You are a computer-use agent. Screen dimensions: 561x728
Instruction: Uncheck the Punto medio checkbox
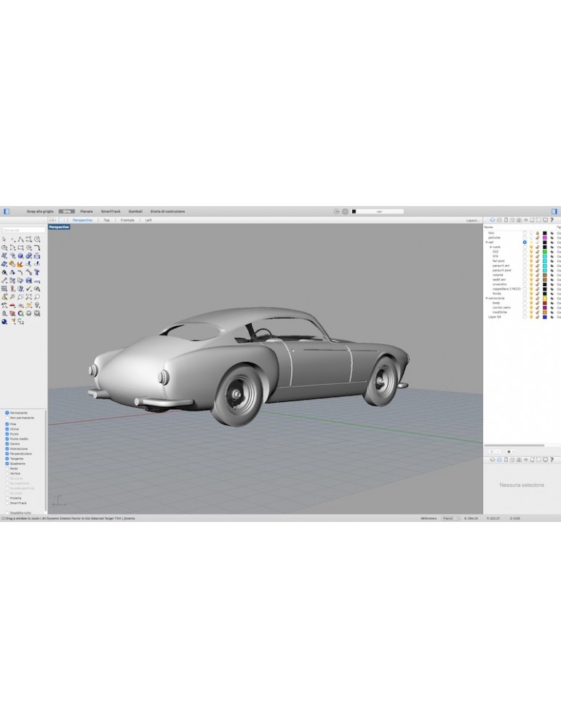pos(7,439)
